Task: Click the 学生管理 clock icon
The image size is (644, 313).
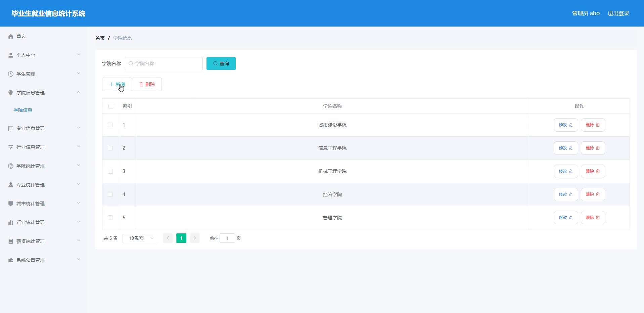Action: 11,74
